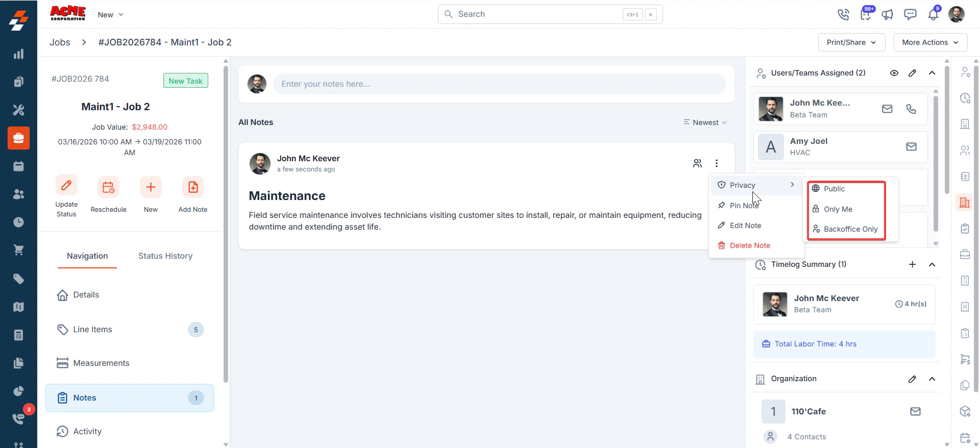Click the Update Status pencil icon
Viewport: 980px width, 448px height.
click(x=66, y=186)
